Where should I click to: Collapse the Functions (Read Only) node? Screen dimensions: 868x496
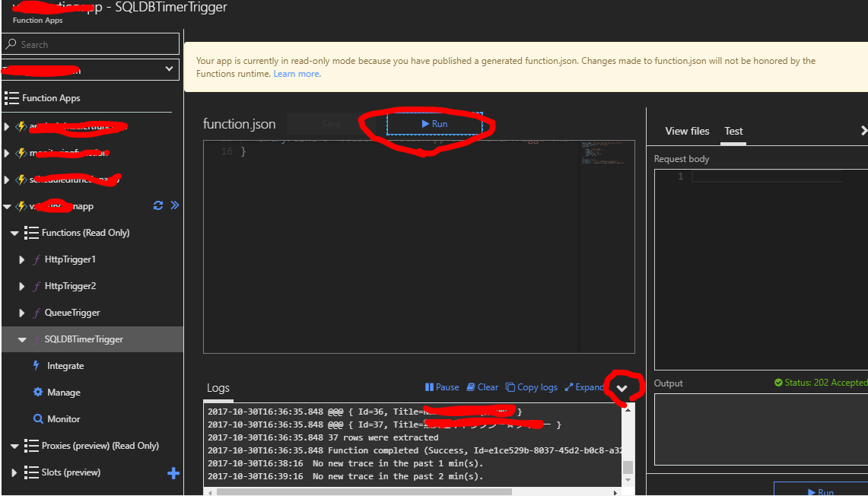click(x=14, y=233)
